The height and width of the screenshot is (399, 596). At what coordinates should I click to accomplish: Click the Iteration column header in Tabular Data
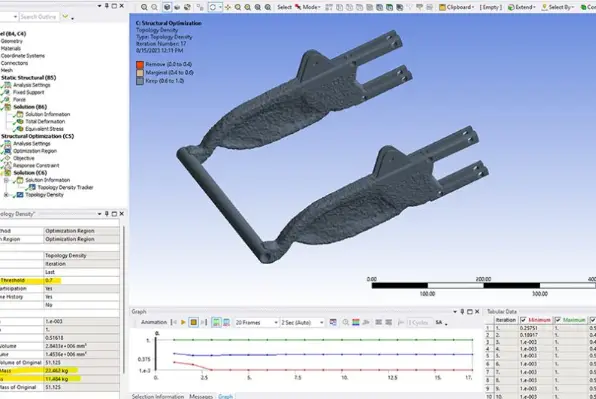point(506,320)
